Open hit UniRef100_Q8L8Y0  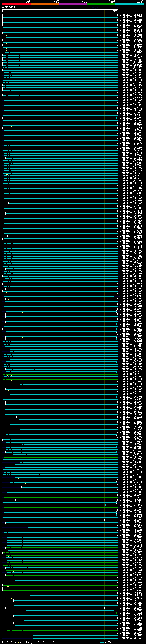(x=131, y=17)
